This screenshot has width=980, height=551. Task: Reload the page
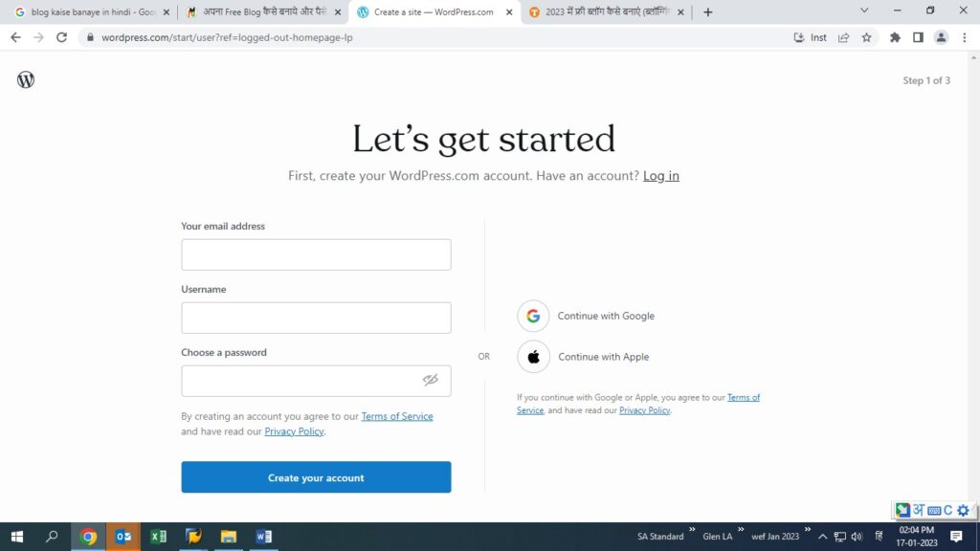61,37
